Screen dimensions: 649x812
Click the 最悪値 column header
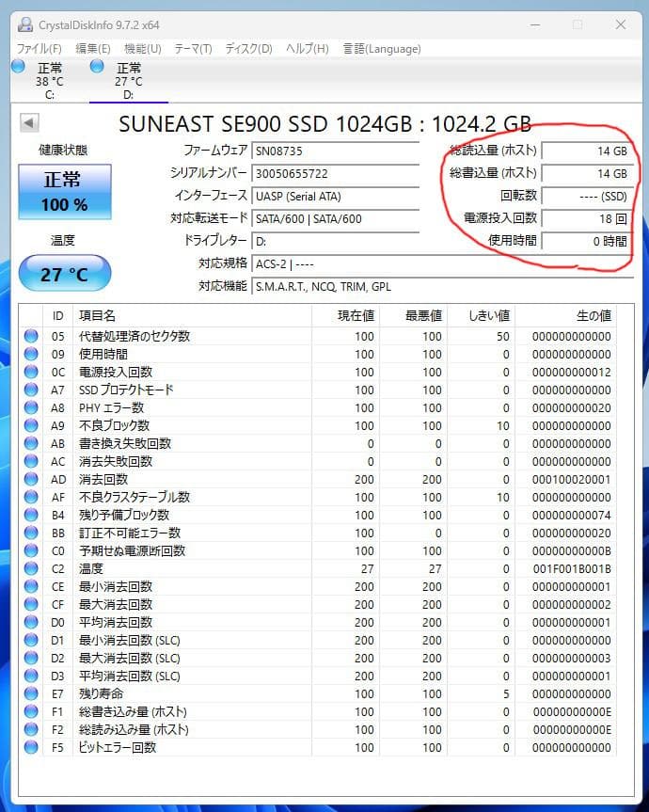click(413, 315)
